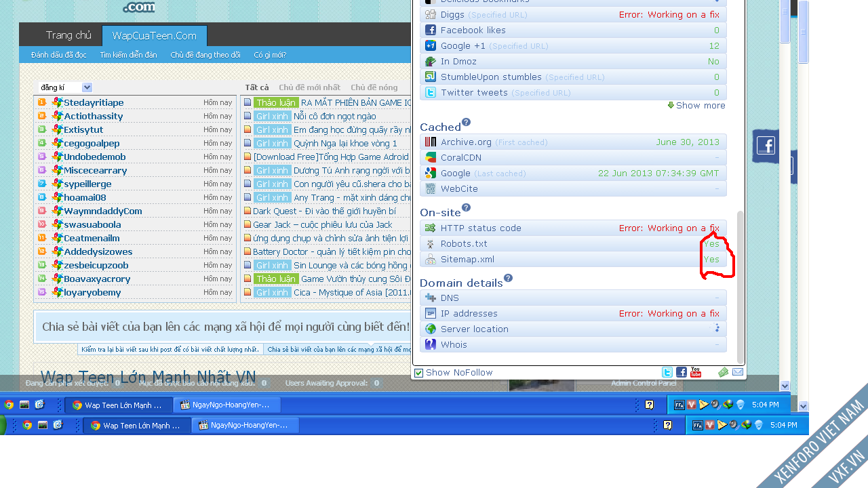
Task: Open the Facebook side tab icon
Action: [x=766, y=146]
